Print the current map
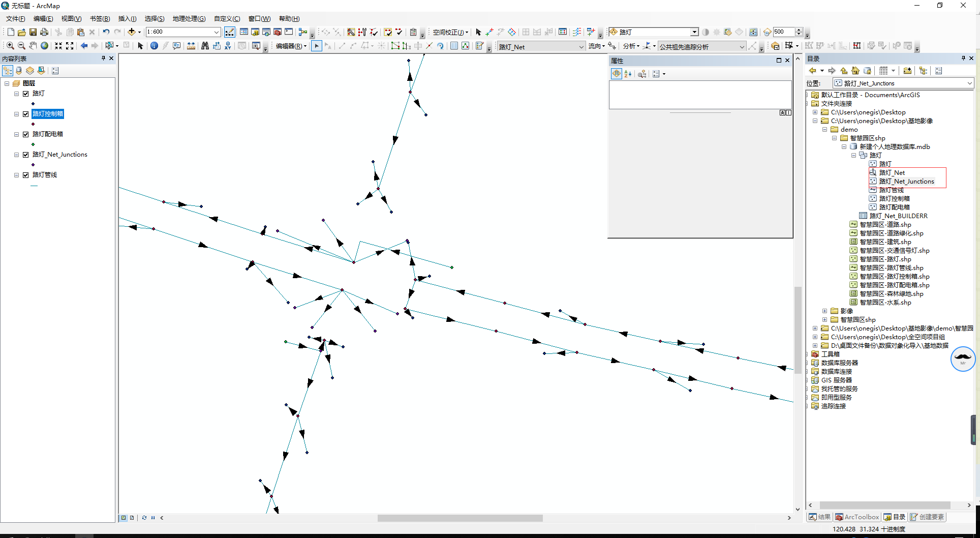 coord(44,32)
